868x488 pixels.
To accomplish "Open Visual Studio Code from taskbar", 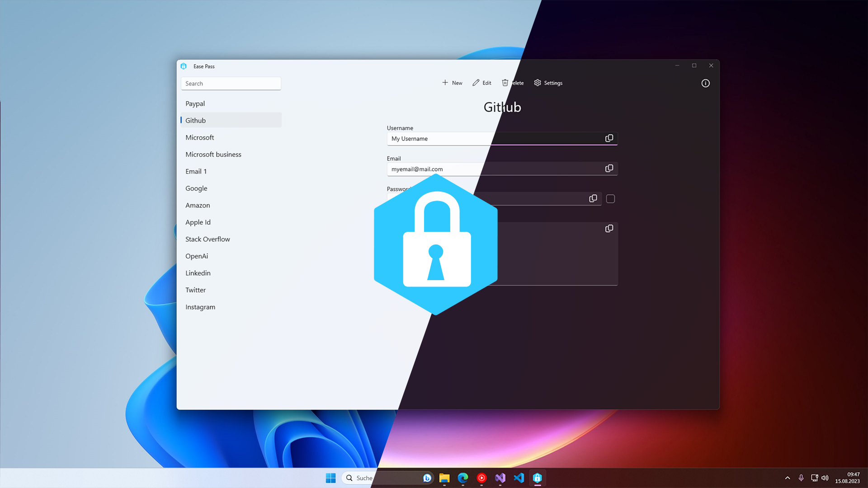I will (x=519, y=478).
